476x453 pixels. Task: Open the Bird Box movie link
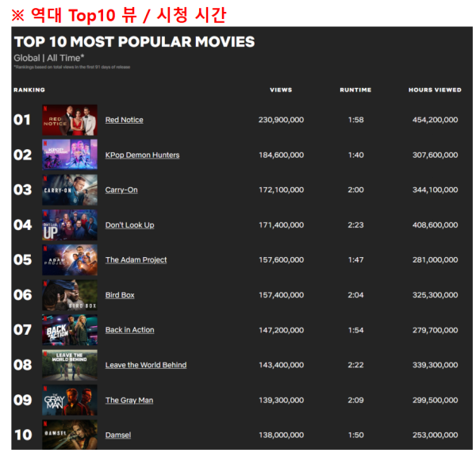click(x=120, y=295)
